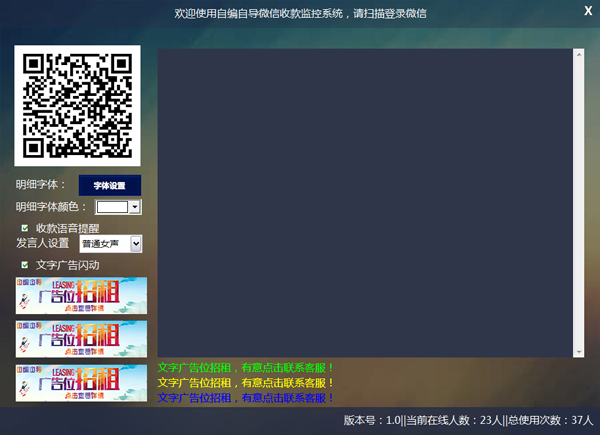
Task: Click the scrollbar down arrow
Action: click(579, 352)
